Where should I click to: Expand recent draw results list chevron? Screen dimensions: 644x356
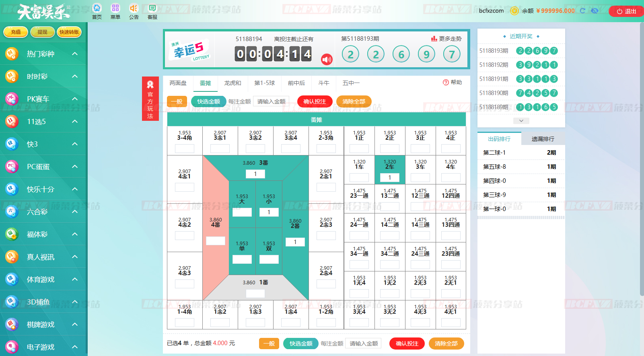pyautogui.click(x=521, y=121)
